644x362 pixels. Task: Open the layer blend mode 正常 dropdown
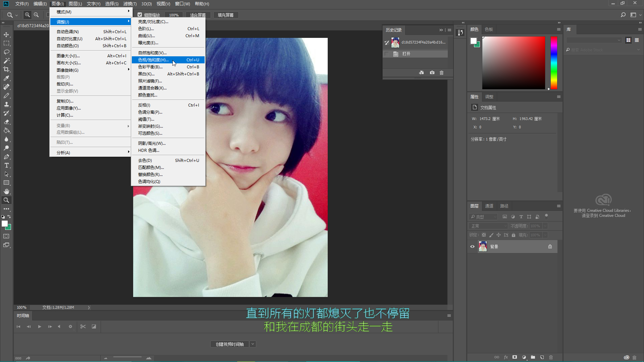click(488, 226)
